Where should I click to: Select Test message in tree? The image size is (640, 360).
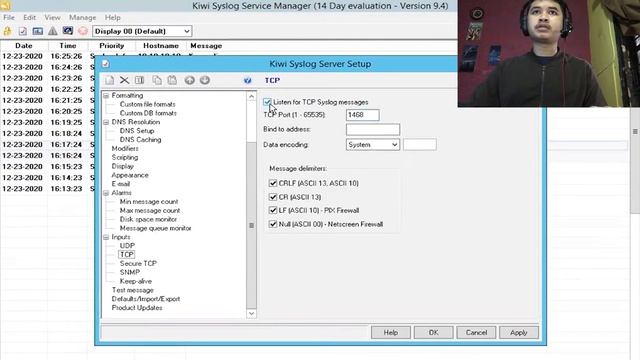(x=133, y=290)
